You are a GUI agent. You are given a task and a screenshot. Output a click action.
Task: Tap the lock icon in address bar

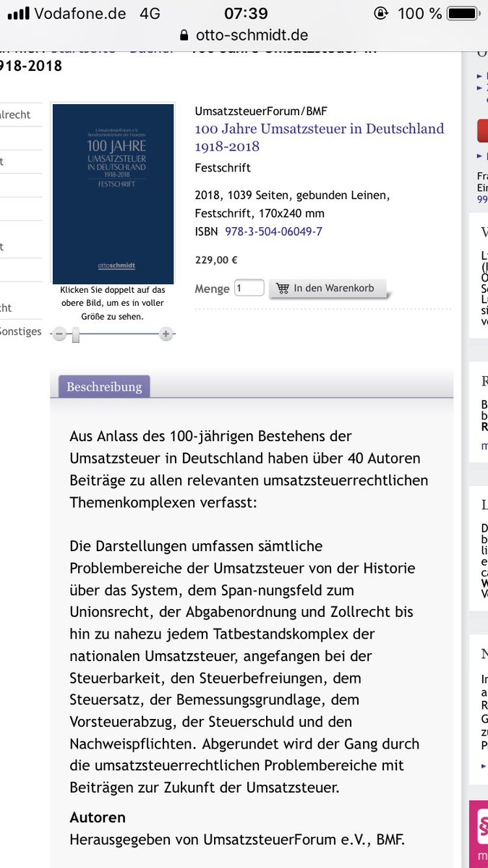coord(183,35)
